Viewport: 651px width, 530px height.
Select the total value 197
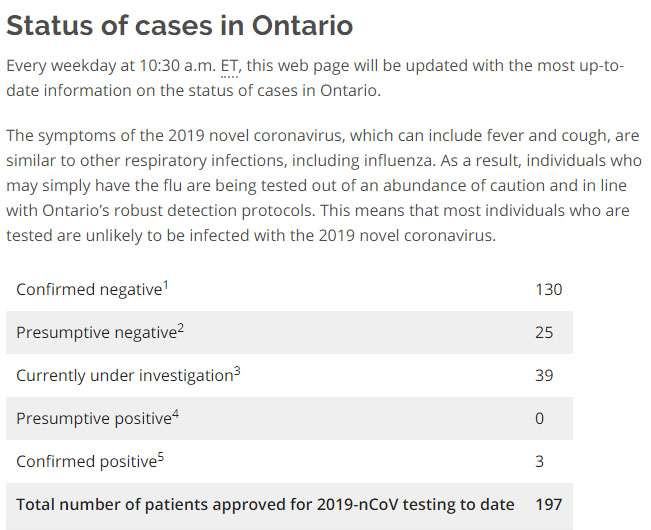[548, 505]
